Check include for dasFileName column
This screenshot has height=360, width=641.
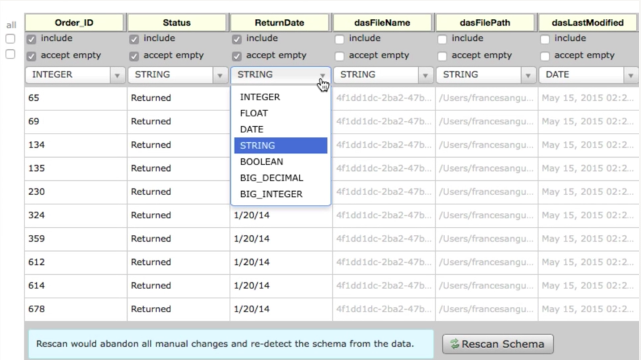[x=339, y=39]
